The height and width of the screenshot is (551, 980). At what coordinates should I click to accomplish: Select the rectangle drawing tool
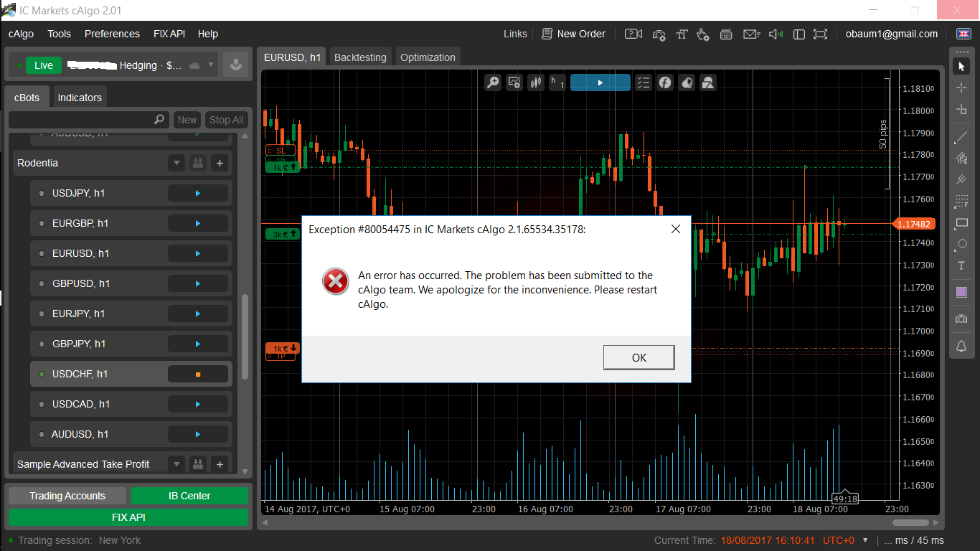coord(961,223)
